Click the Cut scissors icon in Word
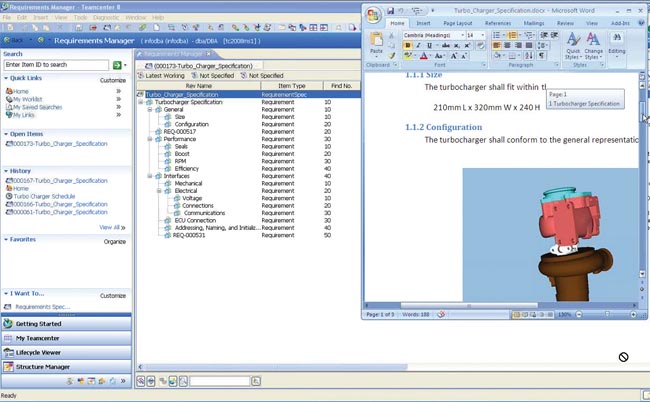 click(391, 36)
